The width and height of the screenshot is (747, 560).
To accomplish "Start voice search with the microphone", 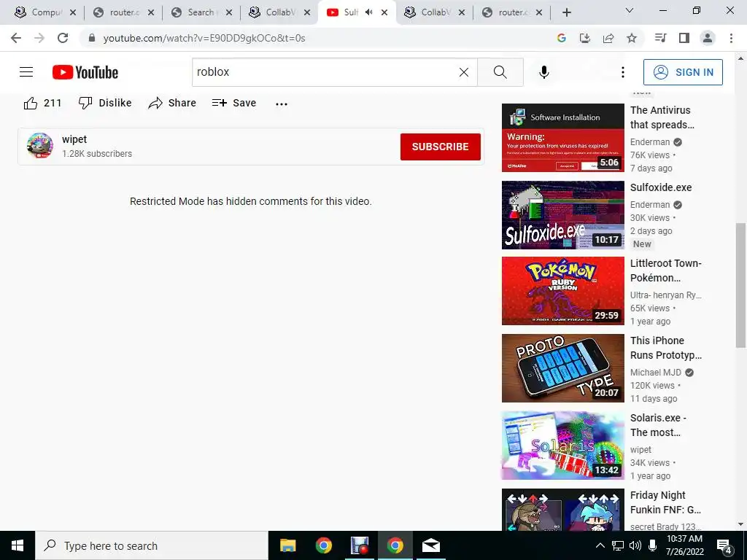I will 543,72.
